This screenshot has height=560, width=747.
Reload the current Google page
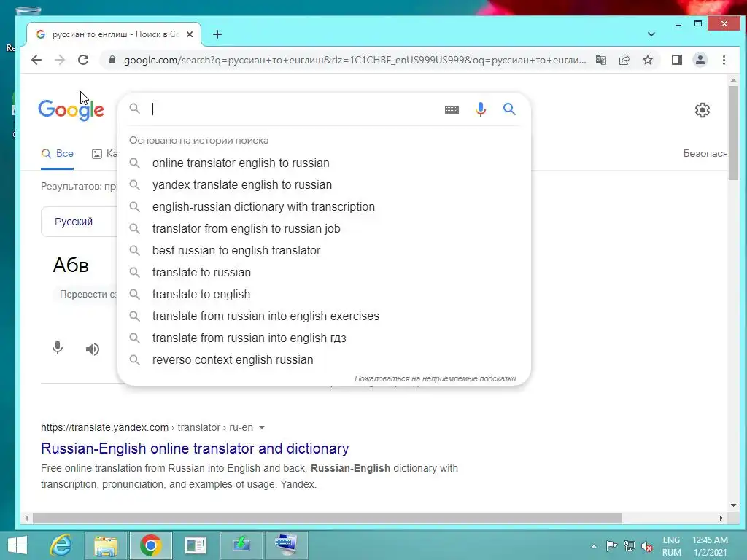point(83,60)
